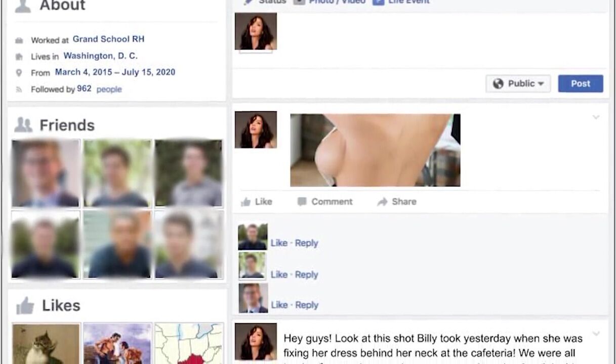Open the cat picture thumbnail under Likes
This screenshot has height=364, width=616.
coord(46,344)
